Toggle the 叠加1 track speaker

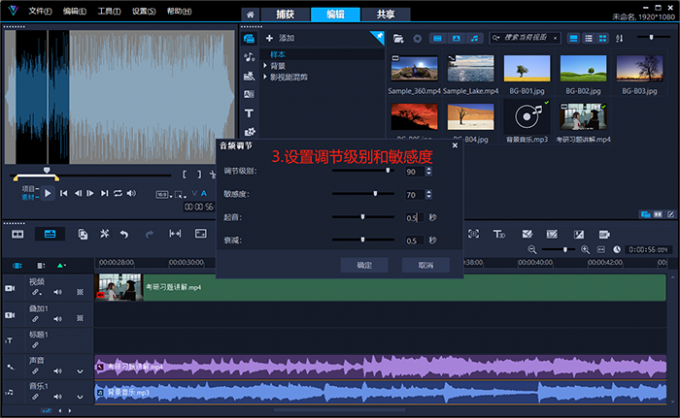(x=57, y=319)
